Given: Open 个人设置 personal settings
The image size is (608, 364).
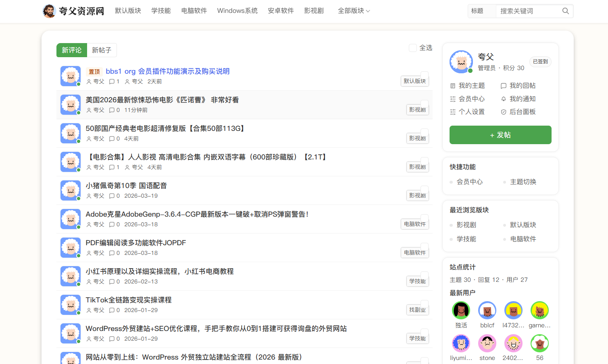Looking at the screenshot, I should (467, 112).
